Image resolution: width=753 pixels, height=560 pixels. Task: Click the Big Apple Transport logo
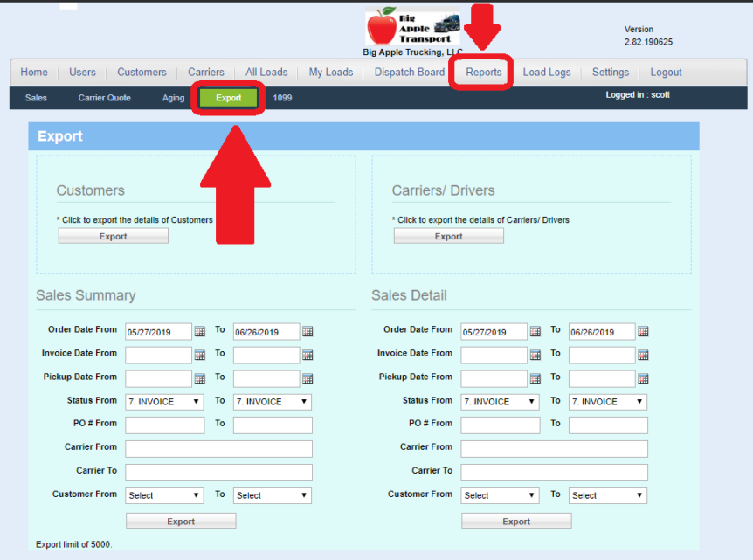(412, 26)
